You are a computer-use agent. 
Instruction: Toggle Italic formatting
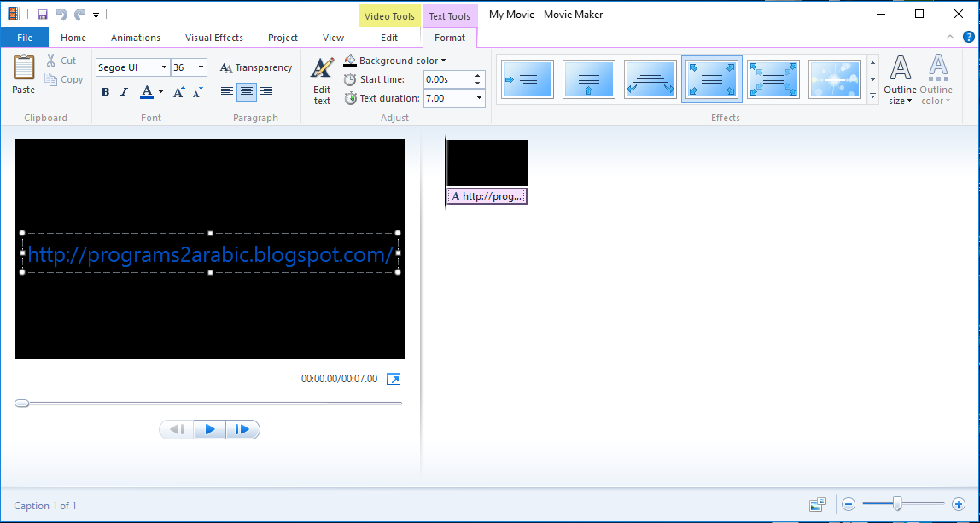click(124, 92)
